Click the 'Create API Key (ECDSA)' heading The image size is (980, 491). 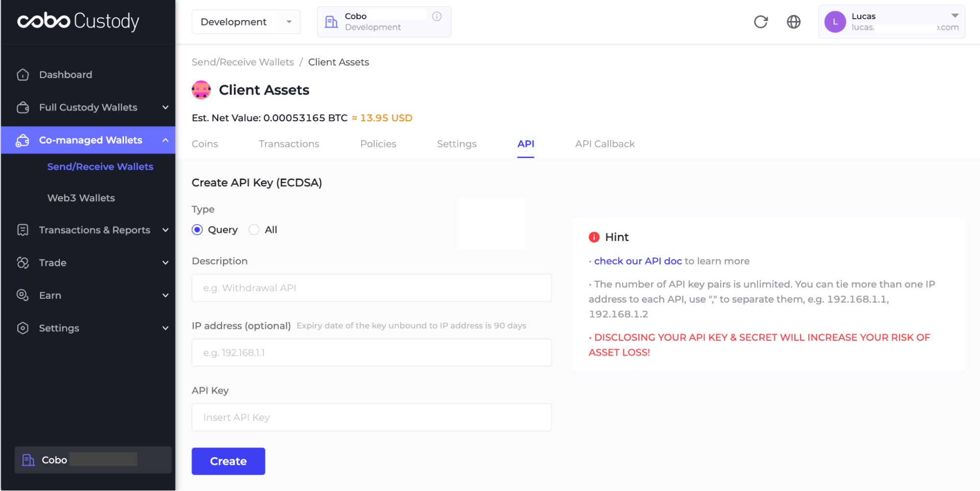click(x=257, y=182)
